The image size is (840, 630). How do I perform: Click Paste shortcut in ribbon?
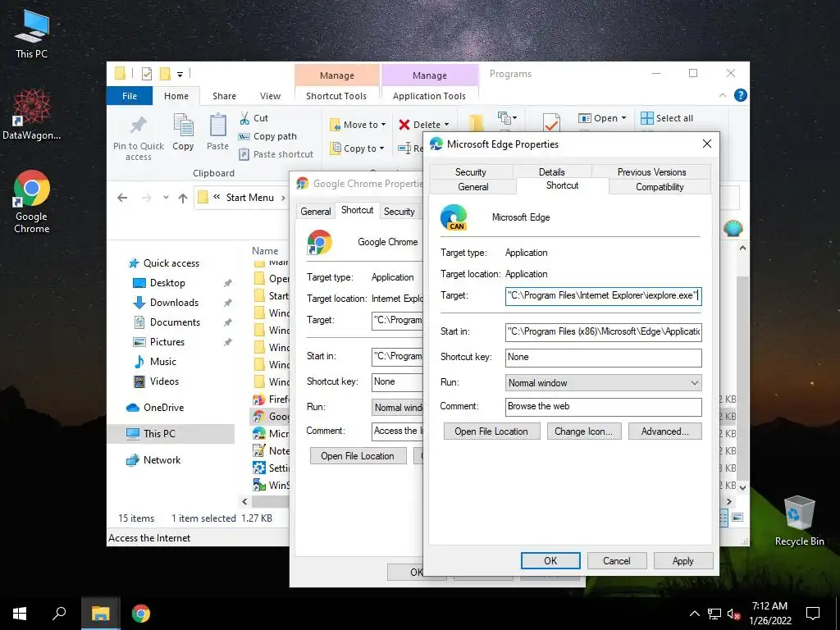[276, 154]
